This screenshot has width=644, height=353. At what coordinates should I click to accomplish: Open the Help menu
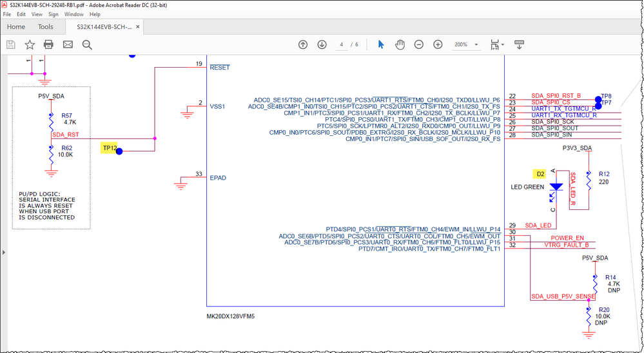point(95,14)
